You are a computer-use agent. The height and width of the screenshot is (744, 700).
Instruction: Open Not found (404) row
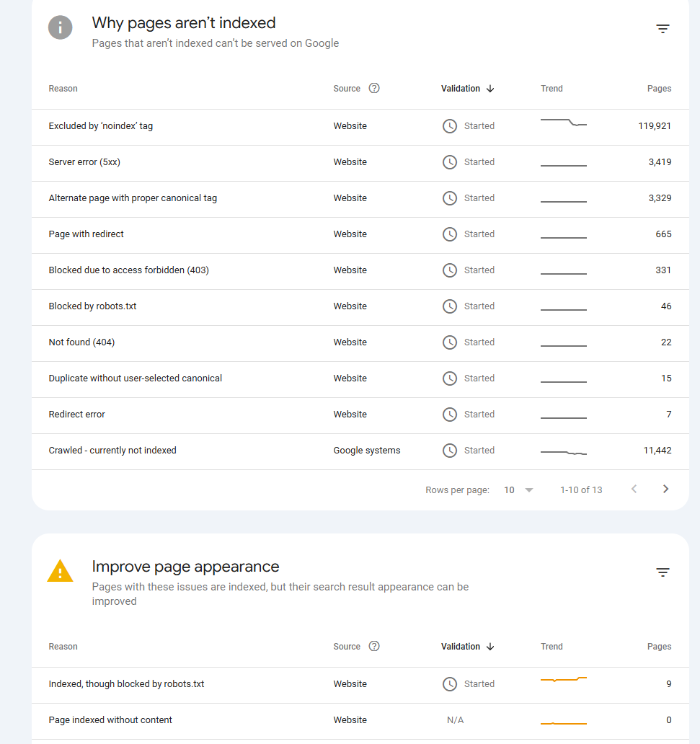pyautogui.click(x=81, y=342)
